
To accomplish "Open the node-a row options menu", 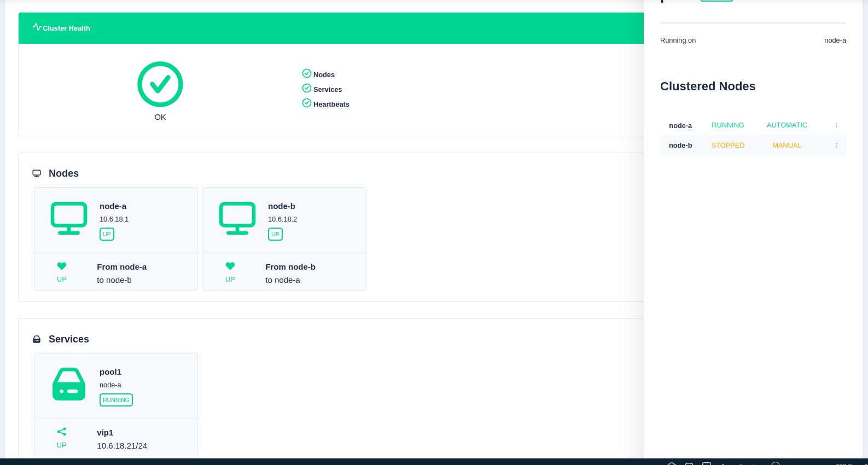I will tap(836, 125).
